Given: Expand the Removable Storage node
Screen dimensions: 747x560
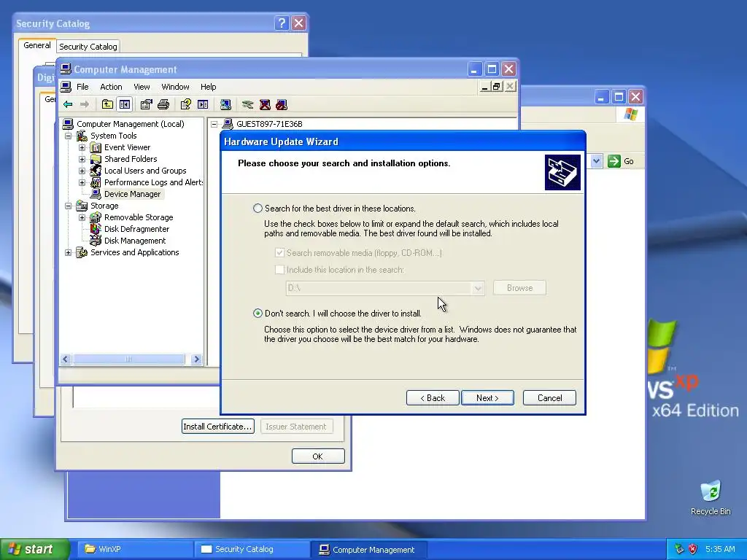Looking at the screenshot, I should click(82, 217).
